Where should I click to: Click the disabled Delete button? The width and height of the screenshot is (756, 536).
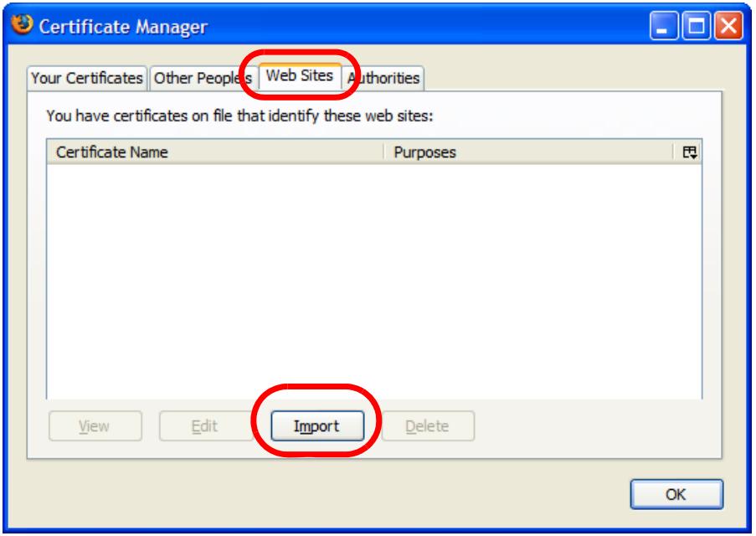click(428, 426)
